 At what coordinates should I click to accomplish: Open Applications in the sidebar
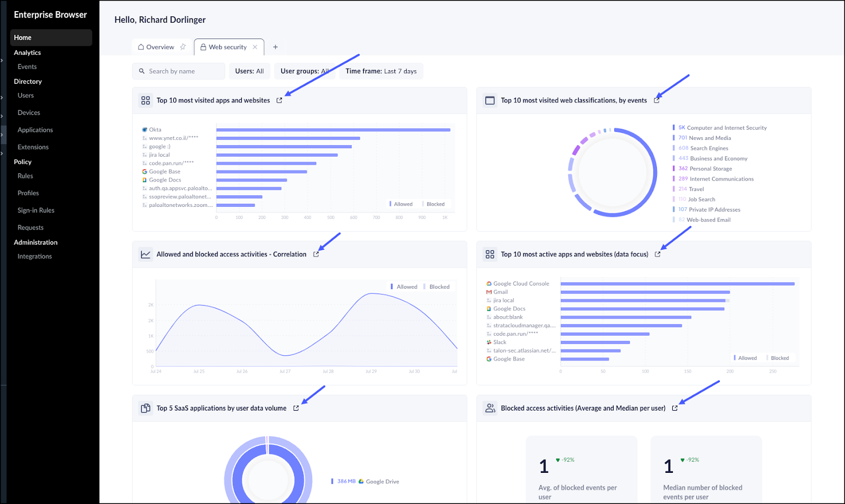[35, 130]
